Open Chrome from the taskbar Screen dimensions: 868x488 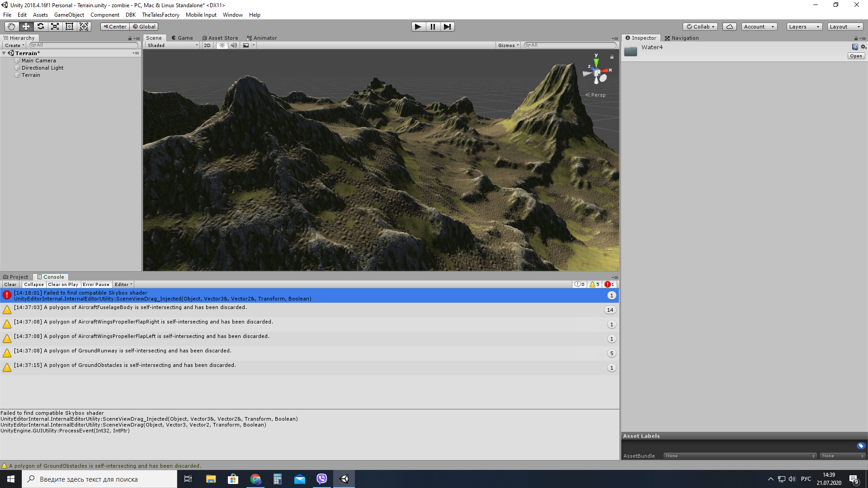pyautogui.click(x=255, y=479)
